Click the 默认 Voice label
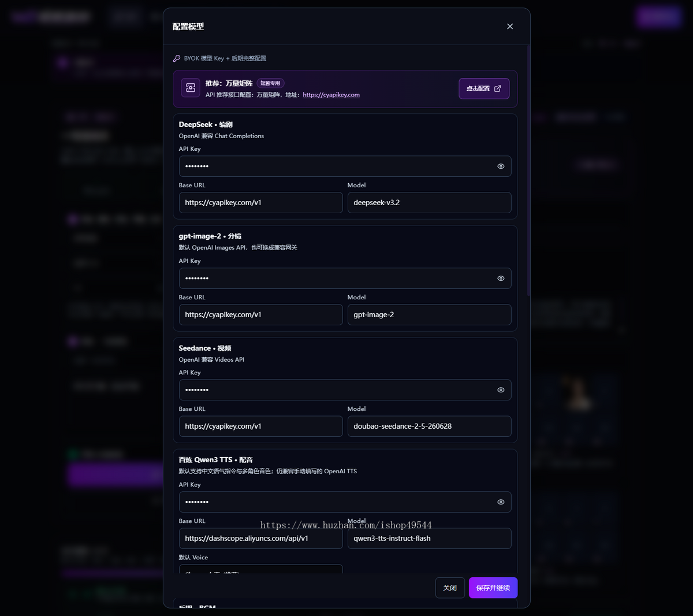 pos(193,558)
